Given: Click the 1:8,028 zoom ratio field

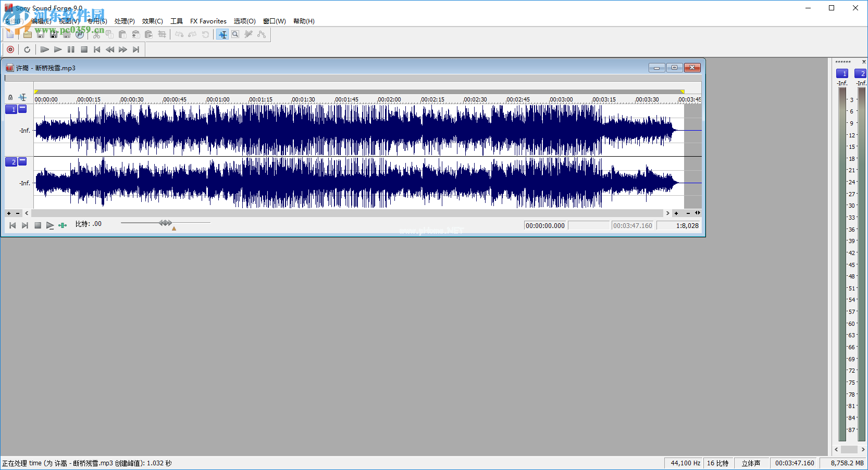Looking at the screenshot, I should (679, 225).
